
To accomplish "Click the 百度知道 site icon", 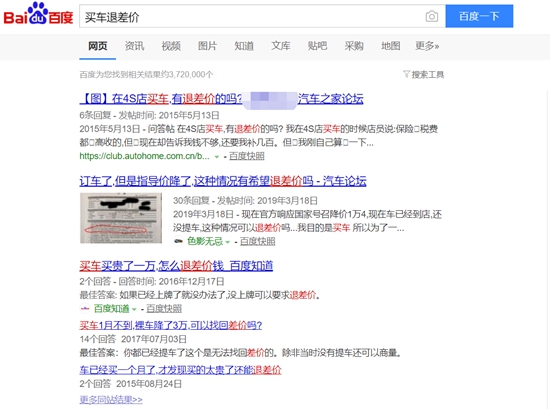I will point(85,309).
